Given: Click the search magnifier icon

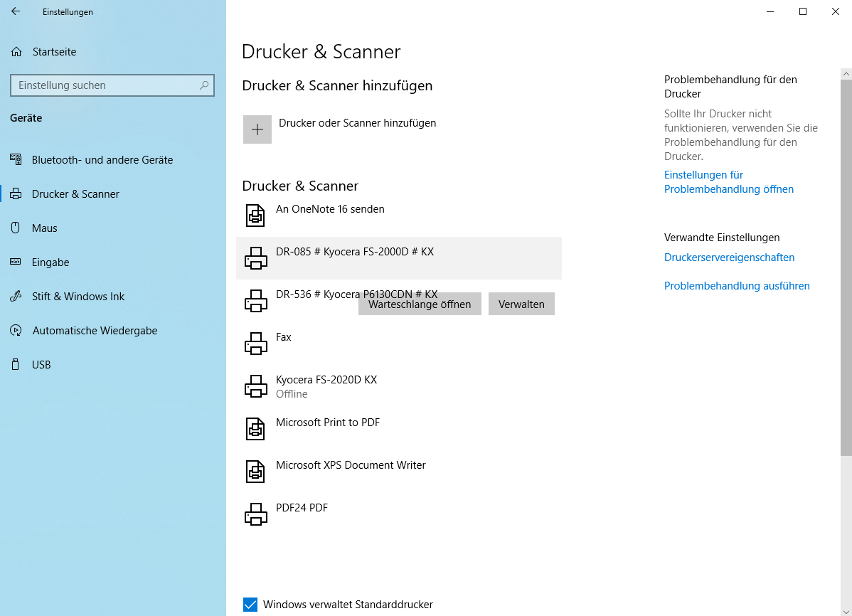Looking at the screenshot, I should [204, 85].
